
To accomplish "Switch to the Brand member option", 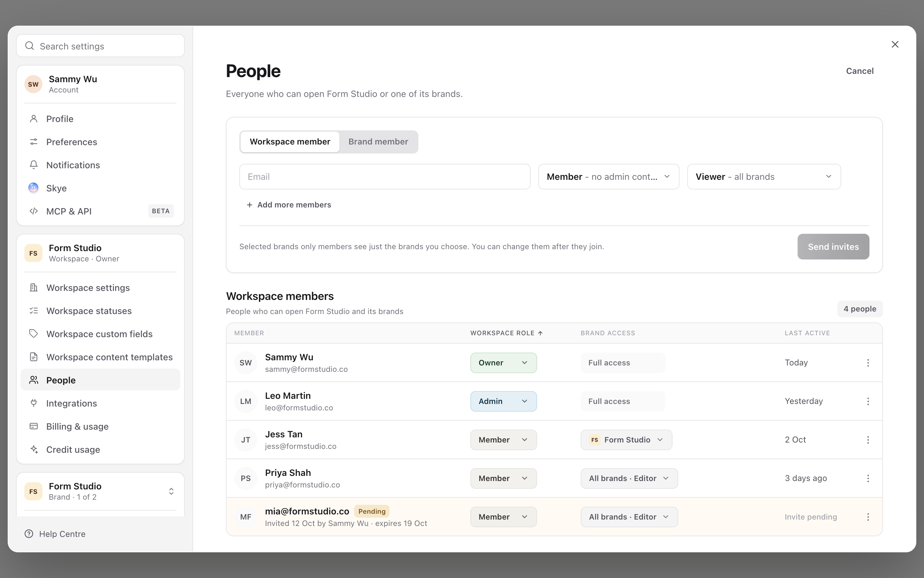I will pos(378,142).
